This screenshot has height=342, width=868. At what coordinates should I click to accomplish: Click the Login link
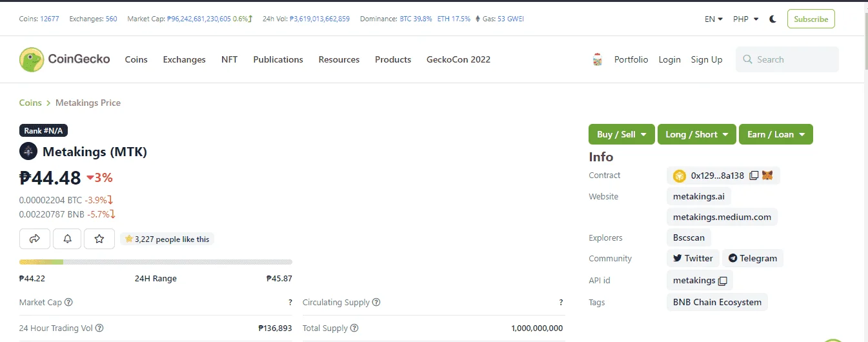tap(669, 59)
